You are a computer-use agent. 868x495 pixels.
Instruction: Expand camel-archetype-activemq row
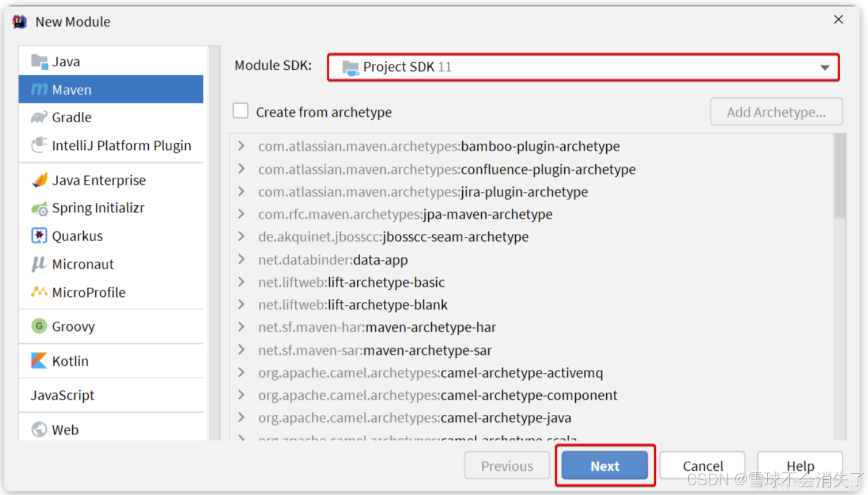[241, 372]
